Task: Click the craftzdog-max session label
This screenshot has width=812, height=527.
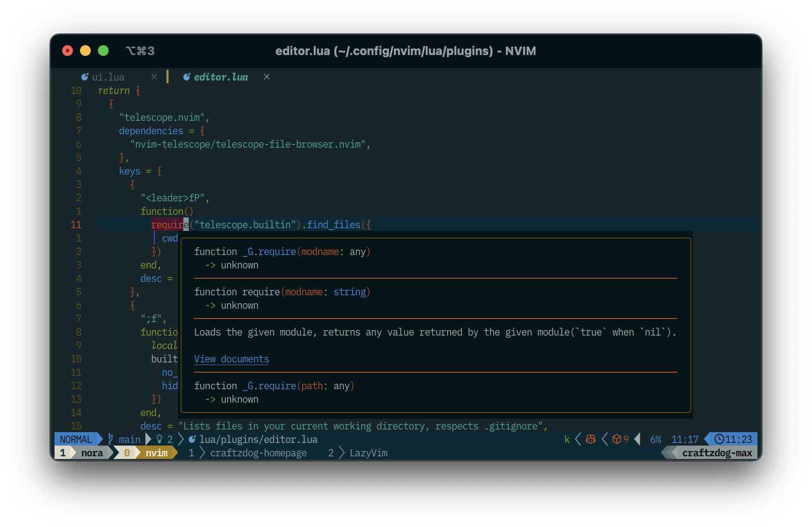Action: (x=717, y=453)
